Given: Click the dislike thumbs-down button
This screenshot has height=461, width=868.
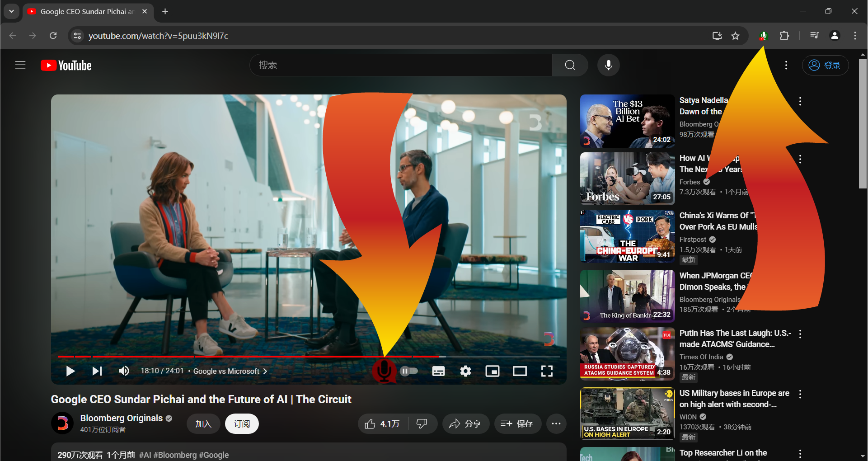Looking at the screenshot, I should [x=422, y=423].
